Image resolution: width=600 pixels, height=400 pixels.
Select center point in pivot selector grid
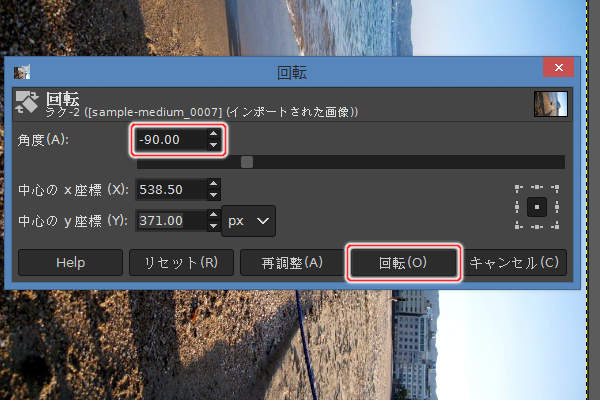tap(537, 207)
